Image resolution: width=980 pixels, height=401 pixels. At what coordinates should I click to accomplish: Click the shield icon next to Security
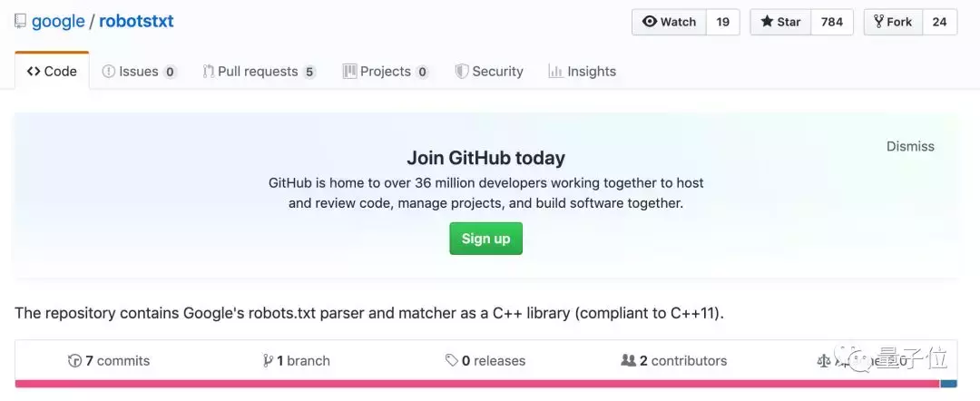[461, 71]
